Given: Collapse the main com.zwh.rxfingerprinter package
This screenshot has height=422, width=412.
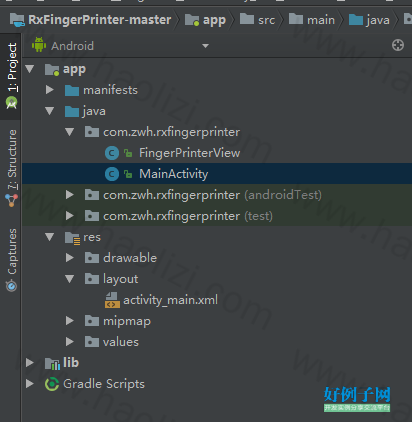Looking at the screenshot, I should tap(70, 132).
